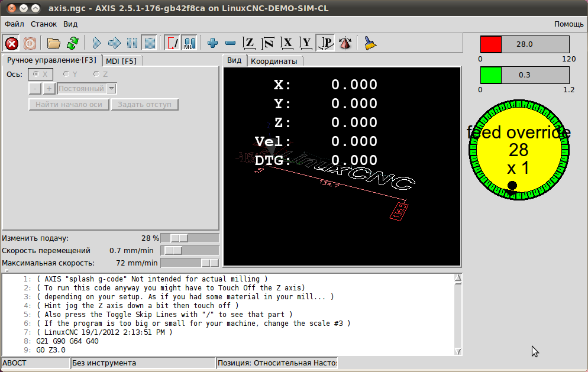Select line 7 'LinuxCNC 19/1/2012' comment

(104, 332)
